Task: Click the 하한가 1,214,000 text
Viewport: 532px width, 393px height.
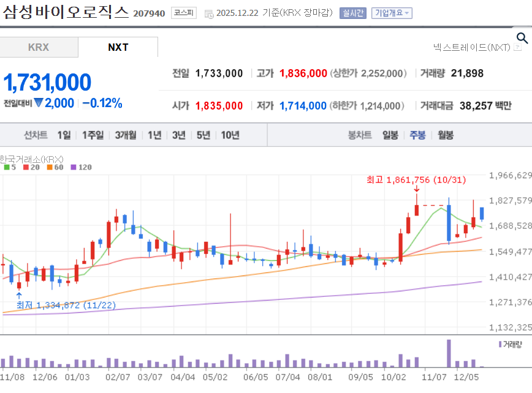Action: 367,106
